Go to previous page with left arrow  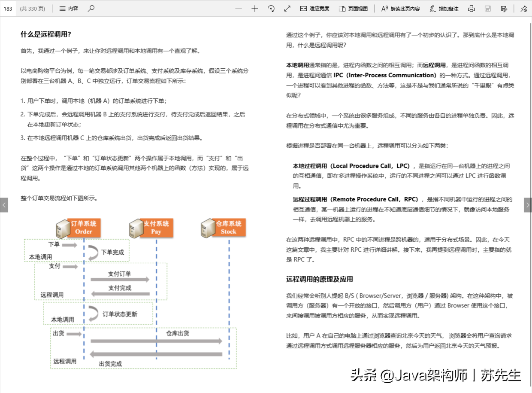(4, 205)
